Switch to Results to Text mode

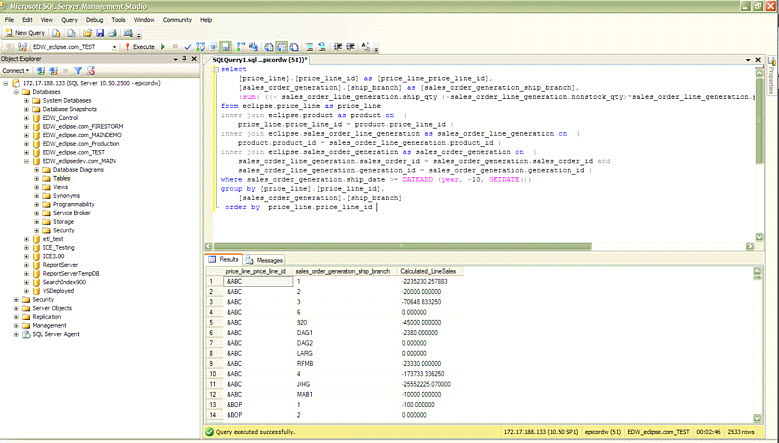(x=269, y=47)
